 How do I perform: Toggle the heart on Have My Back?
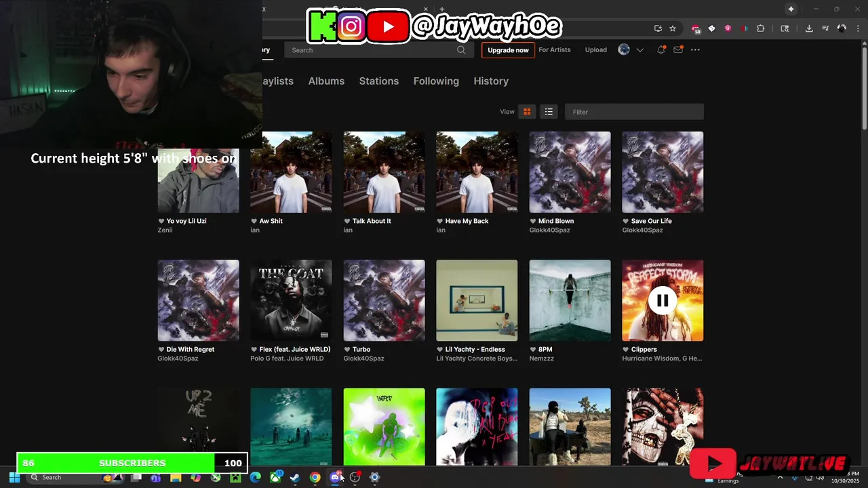(x=439, y=221)
